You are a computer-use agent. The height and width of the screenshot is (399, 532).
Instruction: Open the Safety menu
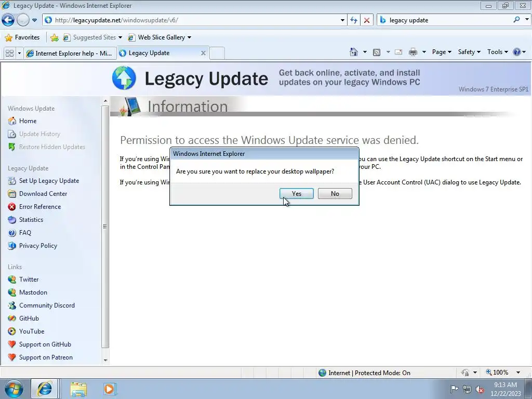(469, 52)
